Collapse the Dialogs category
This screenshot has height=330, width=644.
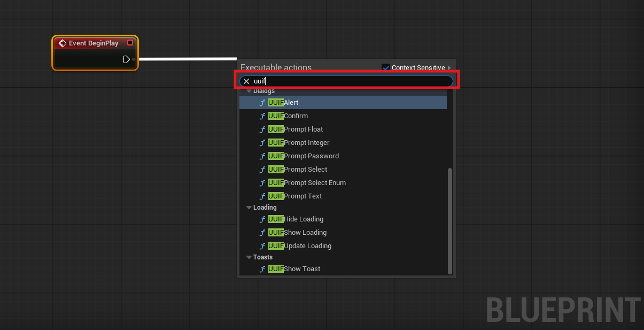249,91
